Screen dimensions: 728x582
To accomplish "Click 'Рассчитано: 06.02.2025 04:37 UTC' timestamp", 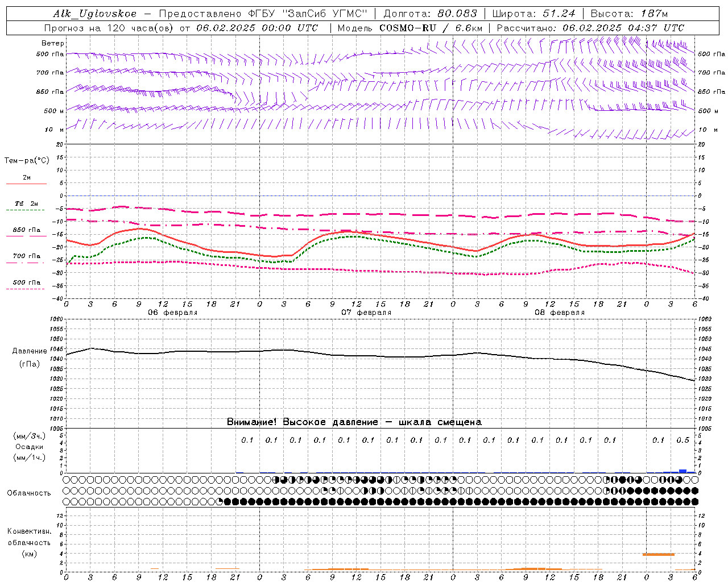I will [x=590, y=28].
